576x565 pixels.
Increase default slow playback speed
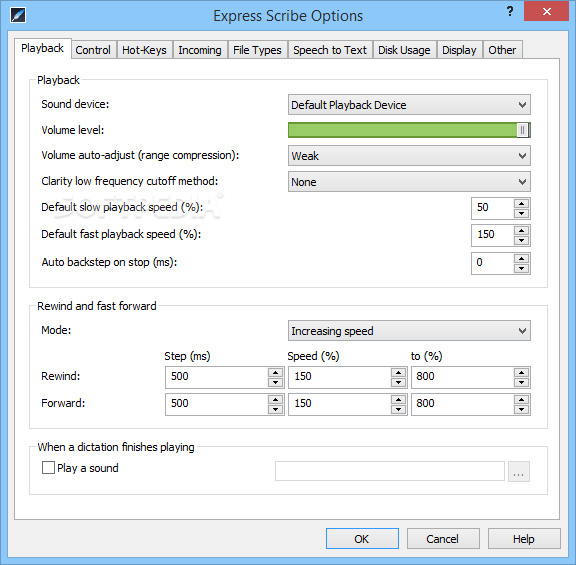tap(521, 204)
